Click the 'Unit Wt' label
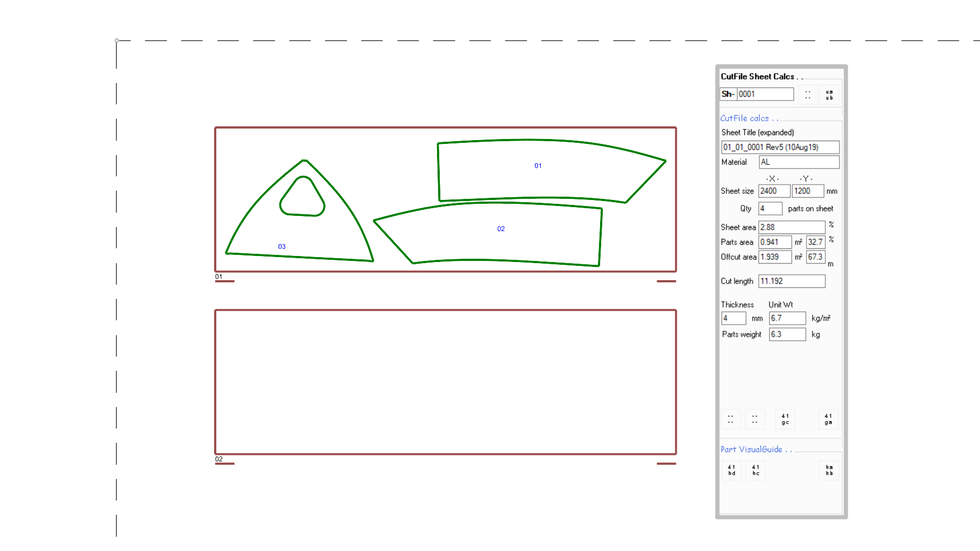This screenshot has height=551, width=980. (x=781, y=305)
